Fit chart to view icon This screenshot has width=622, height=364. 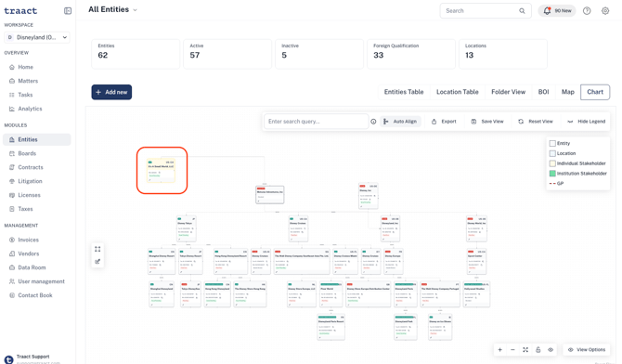525,350
